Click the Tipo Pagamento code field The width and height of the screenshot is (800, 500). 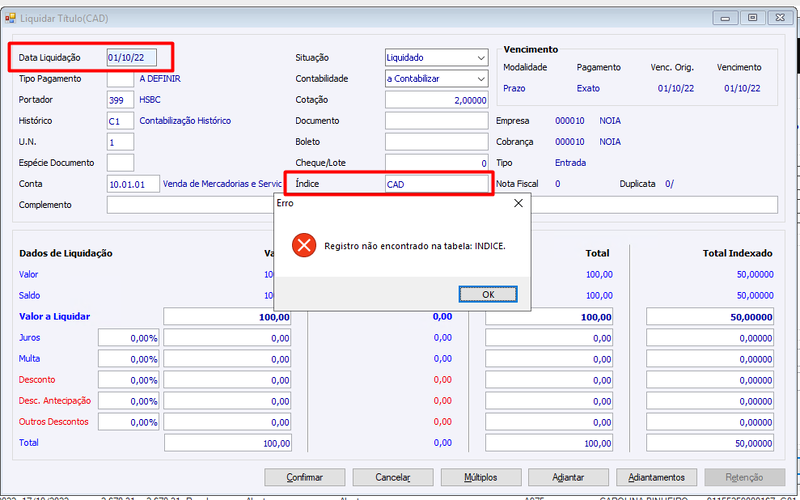click(120, 79)
